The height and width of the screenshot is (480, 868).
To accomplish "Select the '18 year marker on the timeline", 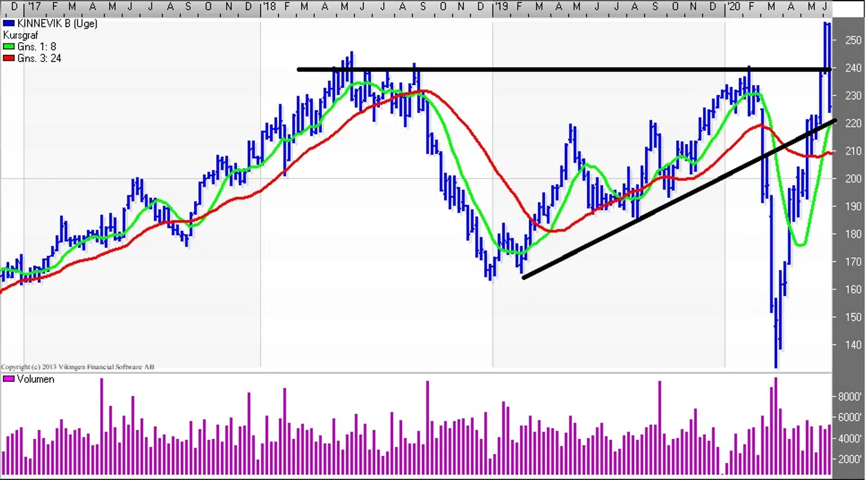I will (269, 7).
